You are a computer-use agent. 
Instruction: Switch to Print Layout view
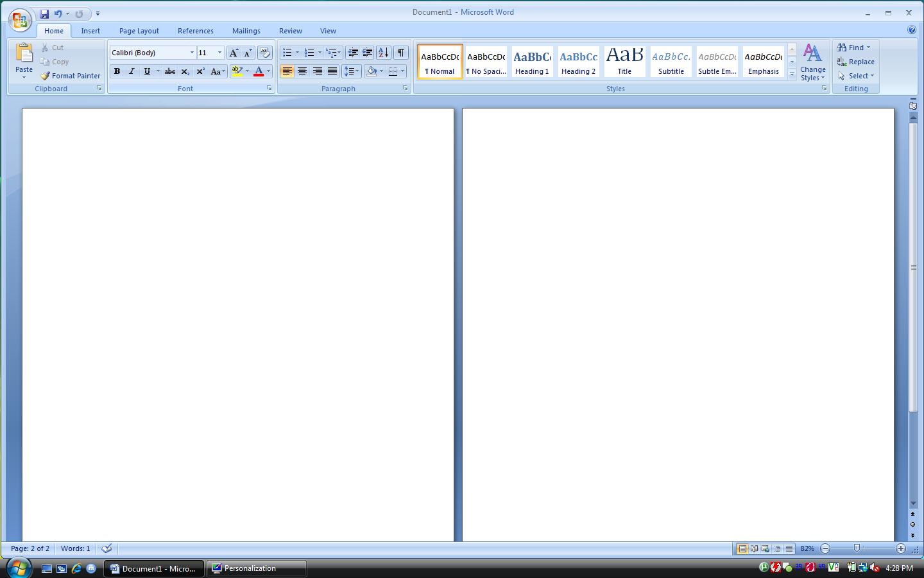tap(742, 548)
